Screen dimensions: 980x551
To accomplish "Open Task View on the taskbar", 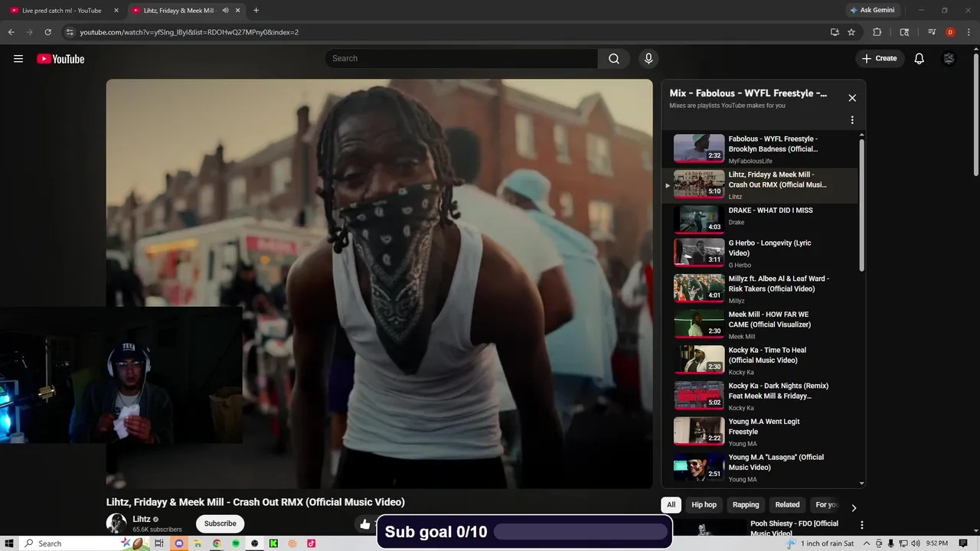I will click(x=159, y=543).
